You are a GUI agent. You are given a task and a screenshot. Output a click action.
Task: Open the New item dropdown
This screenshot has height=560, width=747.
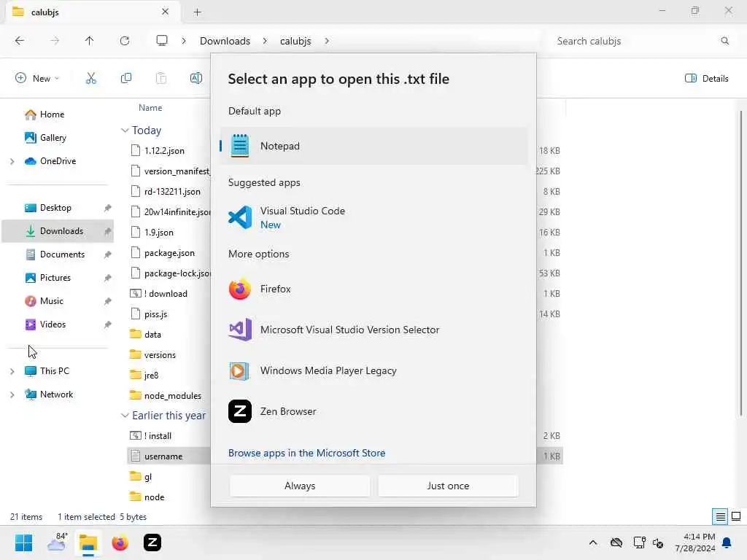37,79
